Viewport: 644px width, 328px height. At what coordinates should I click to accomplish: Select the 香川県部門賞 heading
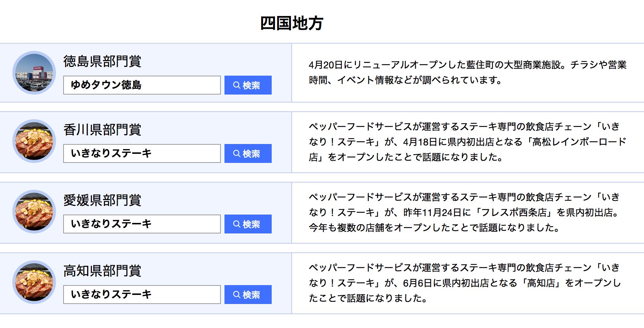pos(102,129)
